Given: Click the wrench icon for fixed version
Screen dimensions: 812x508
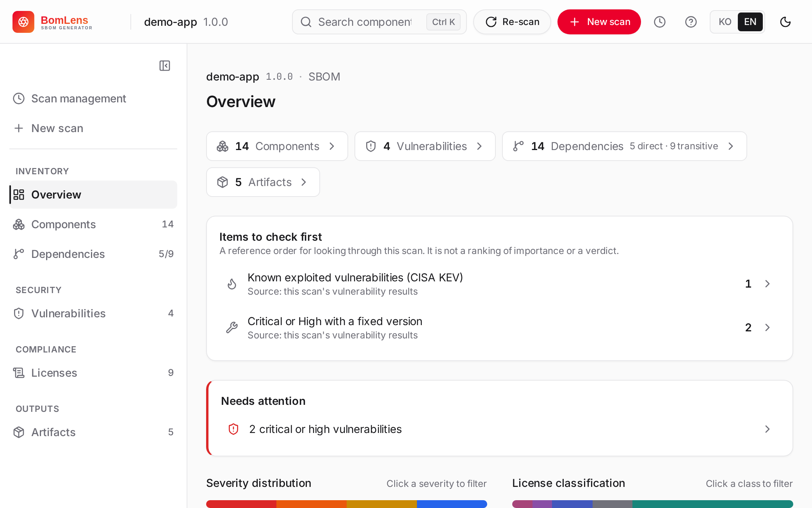Looking at the screenshot, I should click(232, 327).
